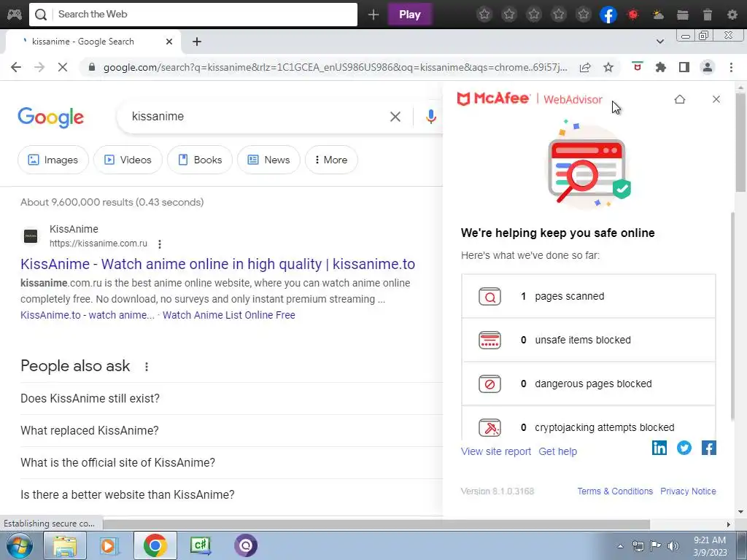
Task: Click the pages scanned row
Action: (x=589, y=296)
